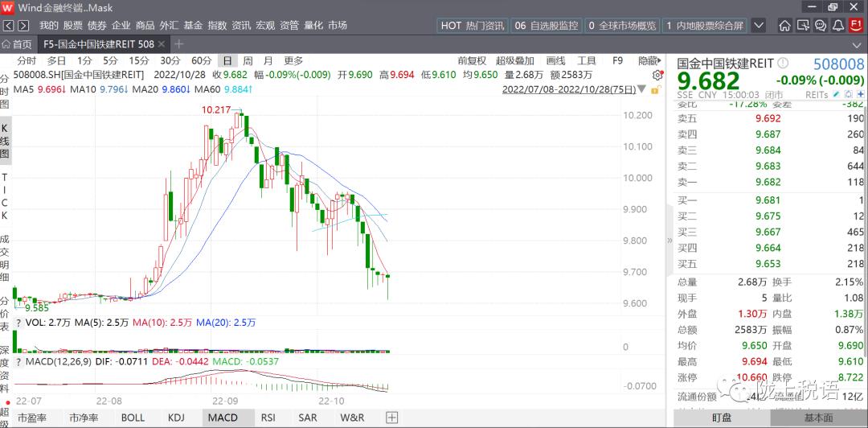Go forward with the right navigation arrow
The height and width of the screenshot is (428, 868).
(x=23, y=26)
